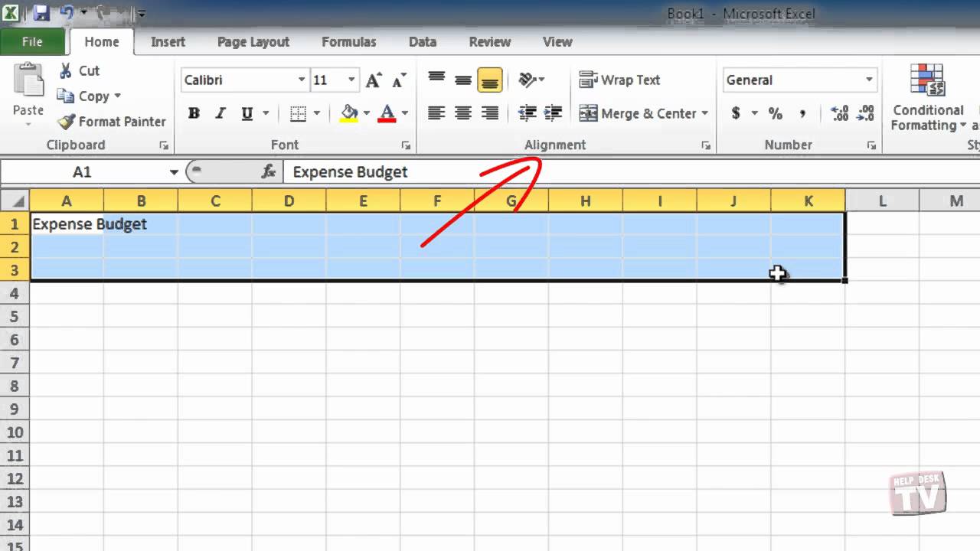
Task: Open Clipboard group dialog launcher
Action: [163, 145]
